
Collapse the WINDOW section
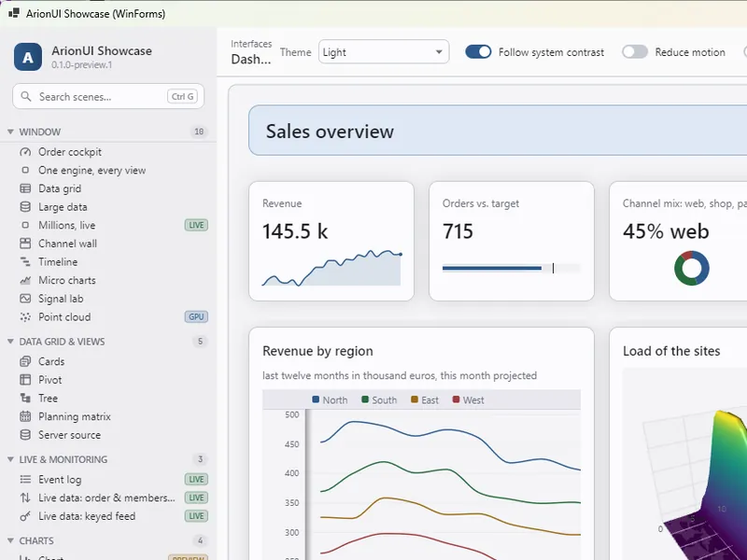tap(10, 132)
